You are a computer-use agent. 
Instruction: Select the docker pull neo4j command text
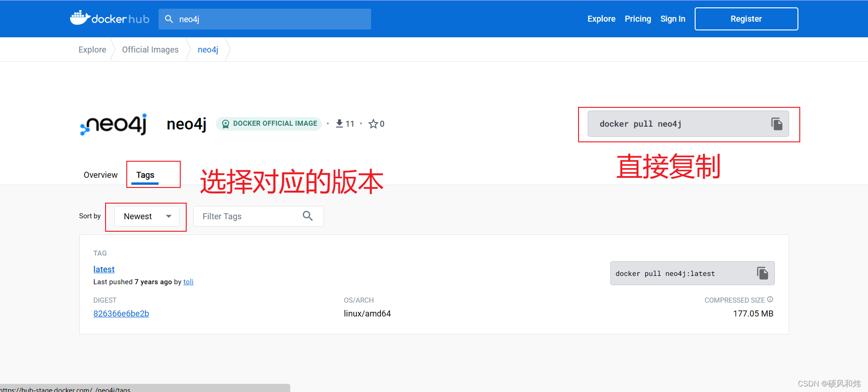[640, 124]
